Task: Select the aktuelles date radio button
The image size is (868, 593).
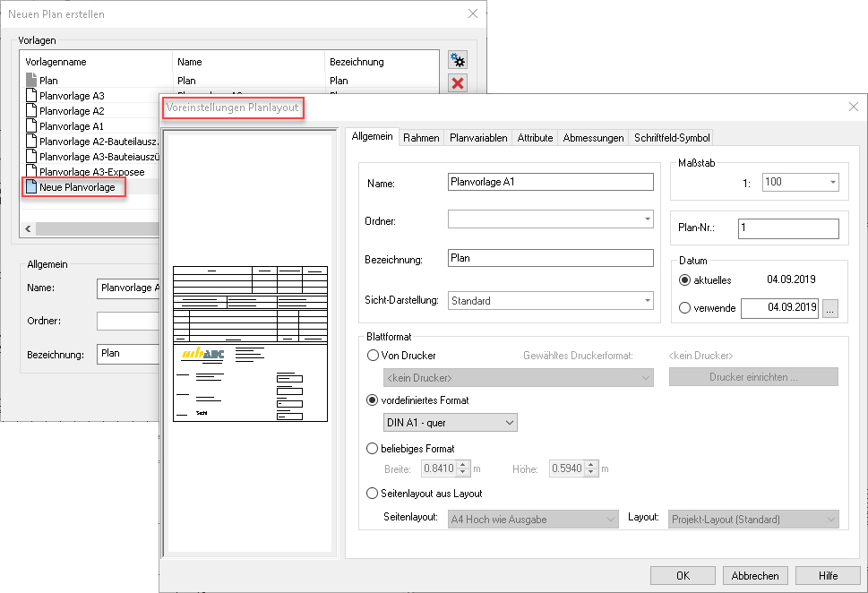Action: point(684,280)
